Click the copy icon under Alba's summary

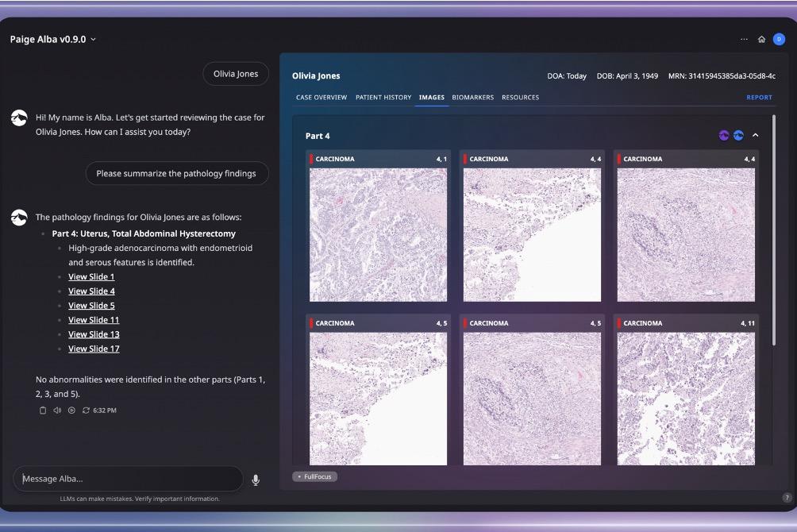[x=43, y=411]
